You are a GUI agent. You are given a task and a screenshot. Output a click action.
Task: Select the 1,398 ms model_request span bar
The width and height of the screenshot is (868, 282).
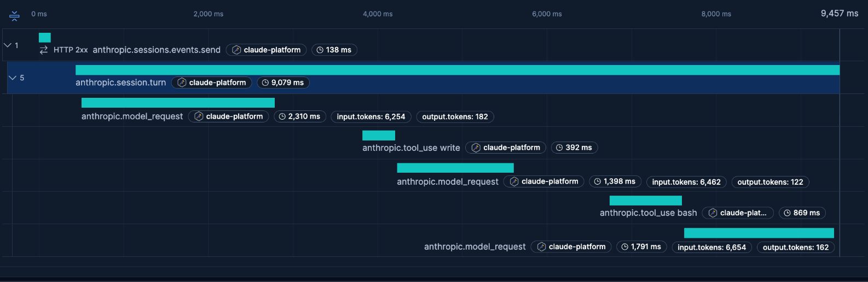(x=455, y=168)
